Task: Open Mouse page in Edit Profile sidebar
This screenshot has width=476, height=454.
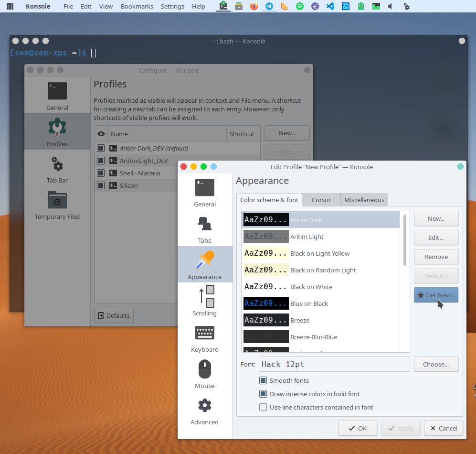Action: [205, 374]
